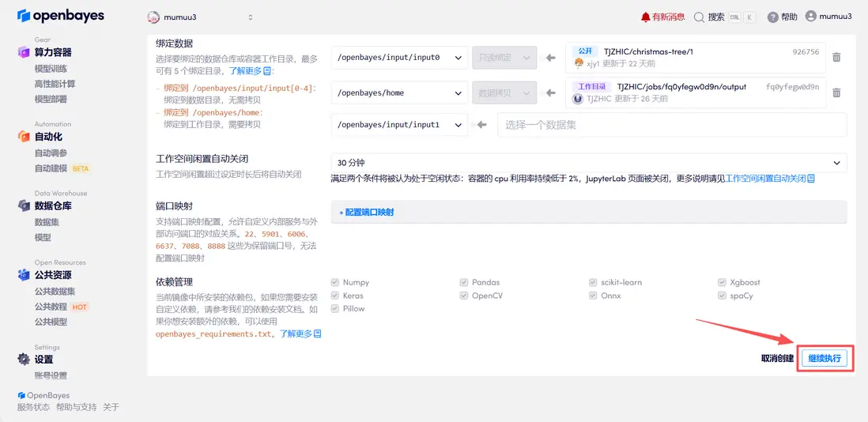Open the /openbayes/home path dropdown
Viewport: 868px width, 422px height.
click(399, 93)
